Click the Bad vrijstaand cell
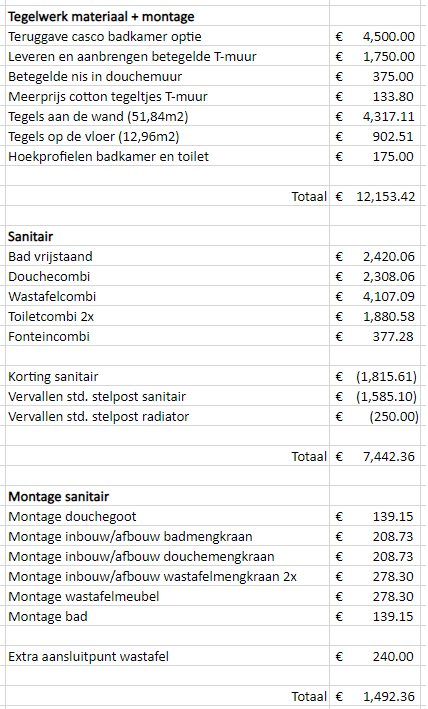This screenshot has width=428, height=709. [x=167, y=256]
